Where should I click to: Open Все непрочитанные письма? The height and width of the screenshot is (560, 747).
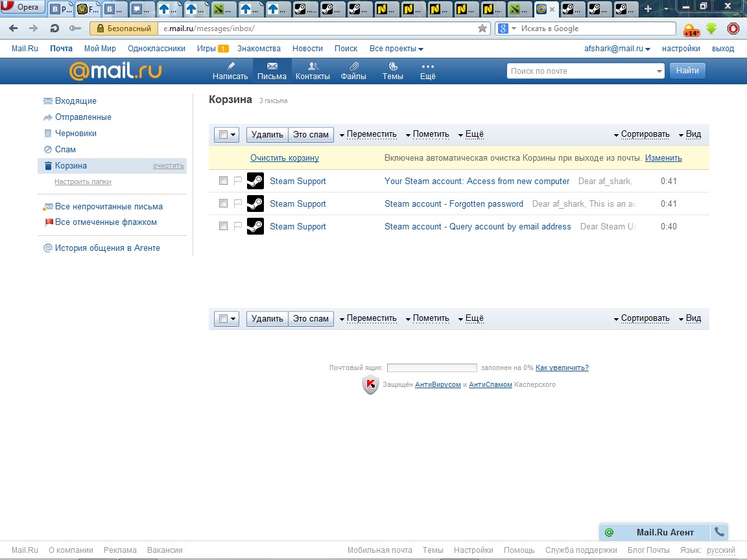[x=109, y=207]
